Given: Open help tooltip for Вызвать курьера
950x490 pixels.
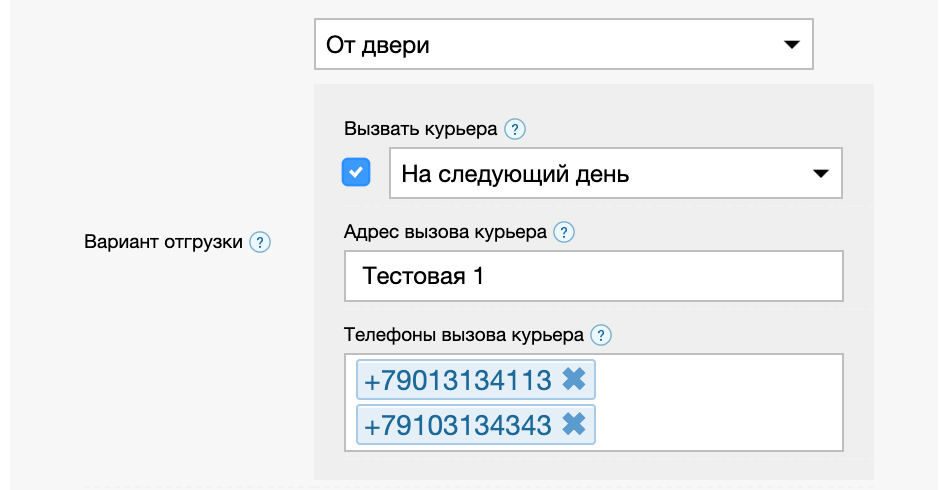Looking at the screenshot, I should coord(515,129).
